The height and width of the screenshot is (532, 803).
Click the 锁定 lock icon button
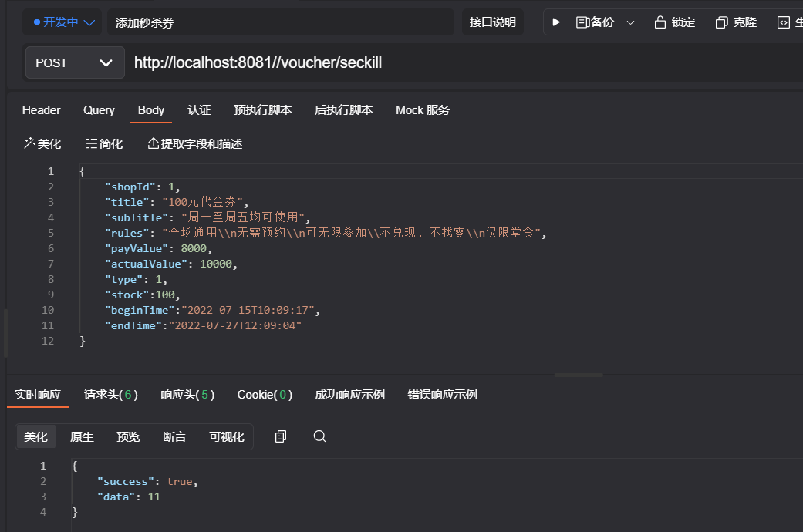(x=674, y=22)
